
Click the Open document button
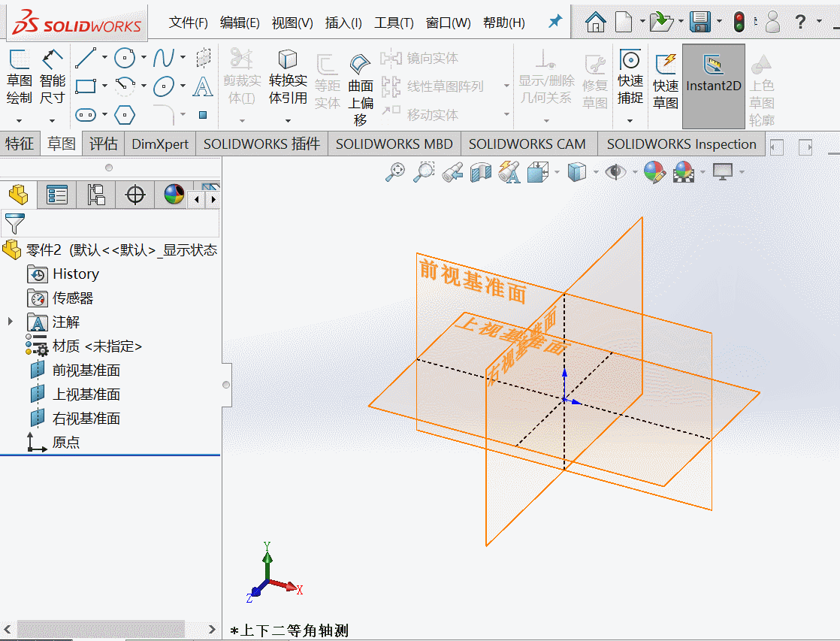[661, 22]
